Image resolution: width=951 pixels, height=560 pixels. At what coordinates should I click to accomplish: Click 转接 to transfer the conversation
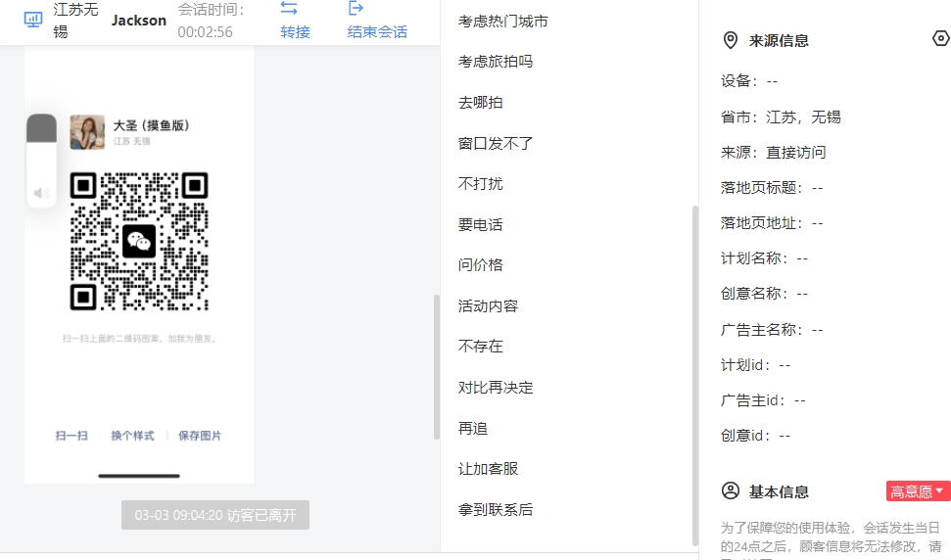[296, 32]
